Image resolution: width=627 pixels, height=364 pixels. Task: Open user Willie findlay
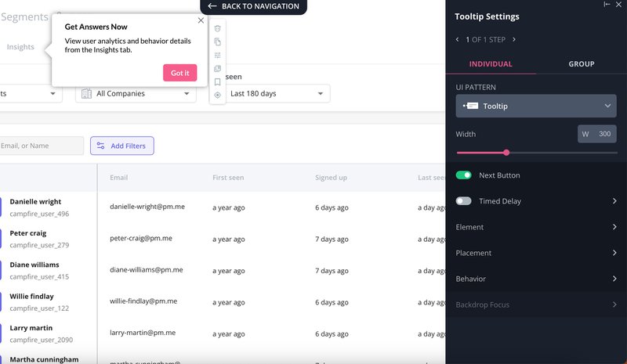[31, 296]
